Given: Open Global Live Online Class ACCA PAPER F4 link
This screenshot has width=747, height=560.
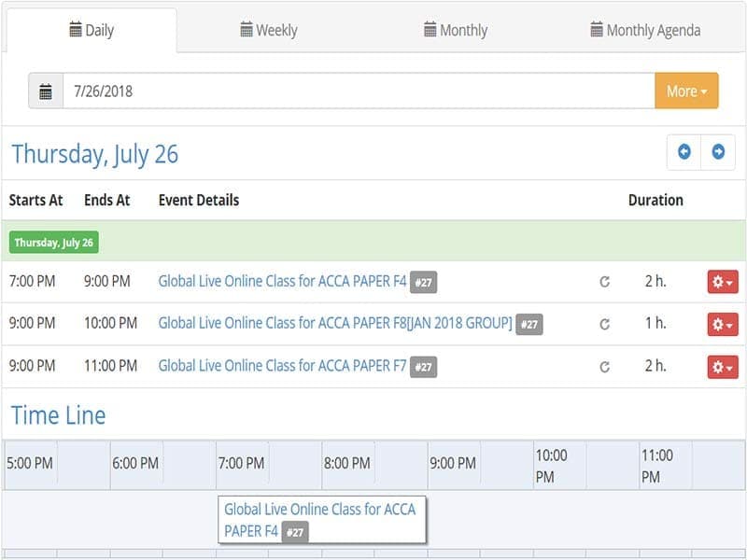Looking at the screenshot, I should click(282, 281).
